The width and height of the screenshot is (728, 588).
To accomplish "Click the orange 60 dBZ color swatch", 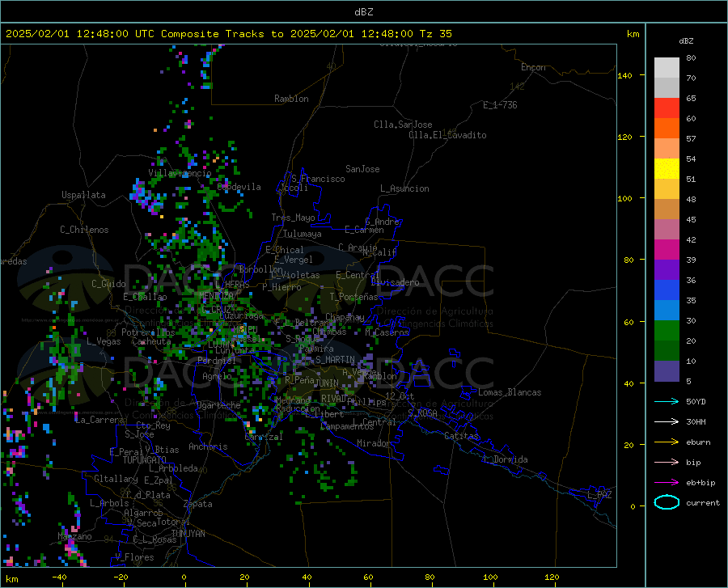I will pyautogui.click(x=667, y=128).
